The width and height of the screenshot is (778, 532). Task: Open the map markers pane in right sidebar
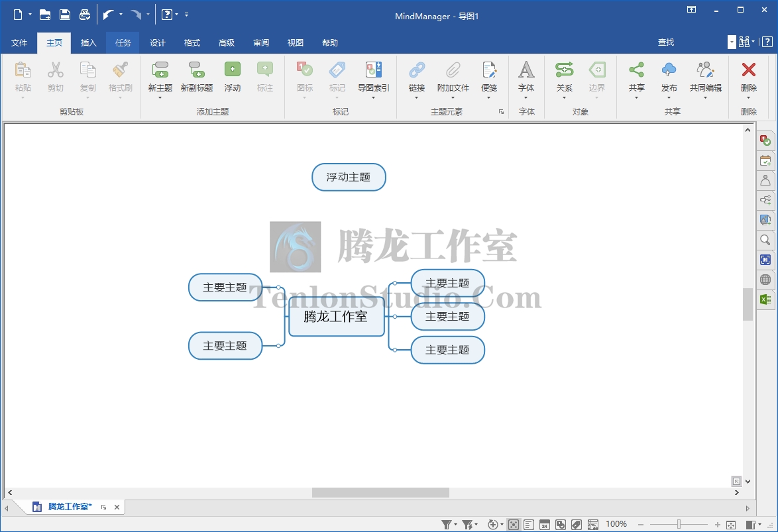click(x=765, y=141)
